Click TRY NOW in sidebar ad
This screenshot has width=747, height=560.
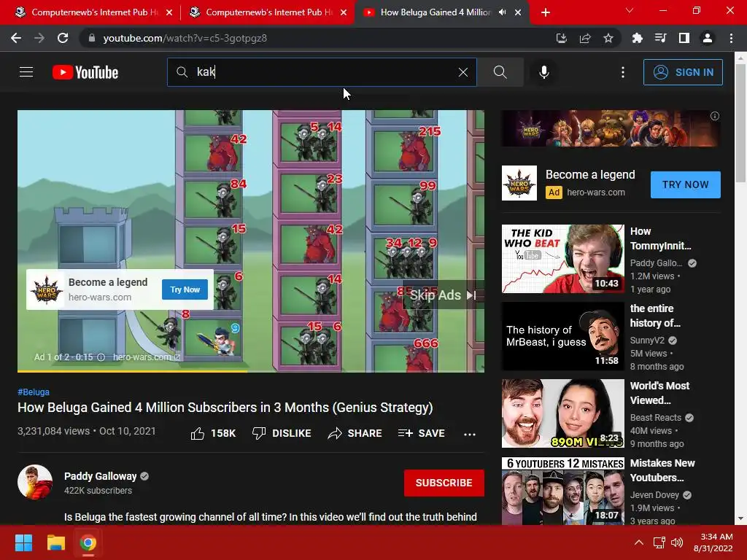(x=686, y=184)
